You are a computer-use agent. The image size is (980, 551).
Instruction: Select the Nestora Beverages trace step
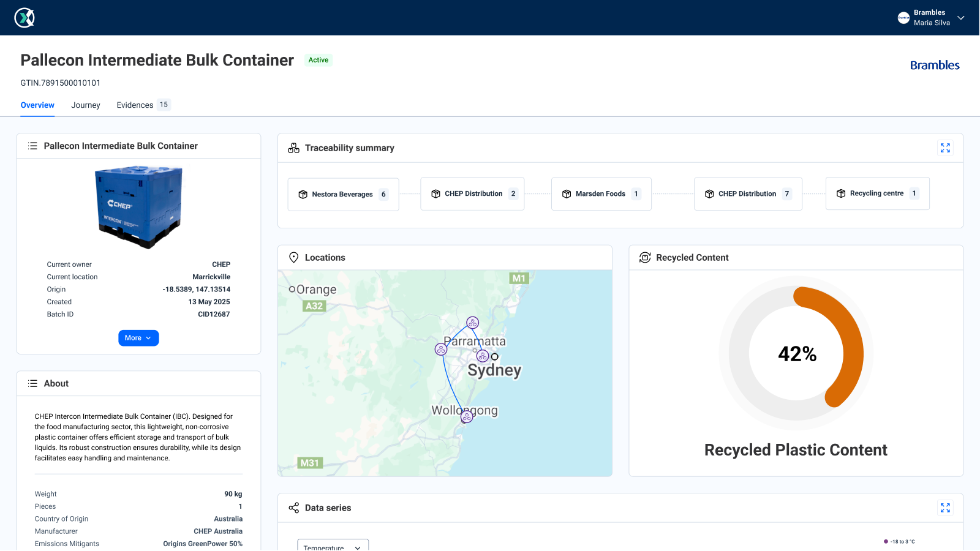(343, 194)
